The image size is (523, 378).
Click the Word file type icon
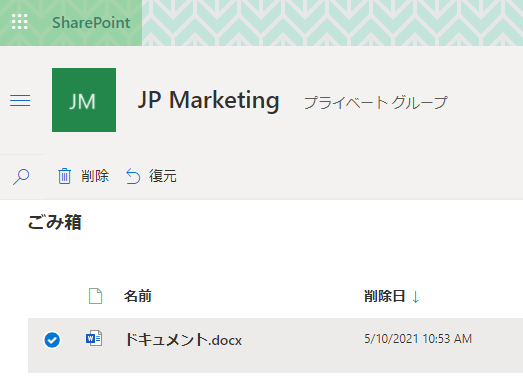pyautogui.click(x=94, y=339)
